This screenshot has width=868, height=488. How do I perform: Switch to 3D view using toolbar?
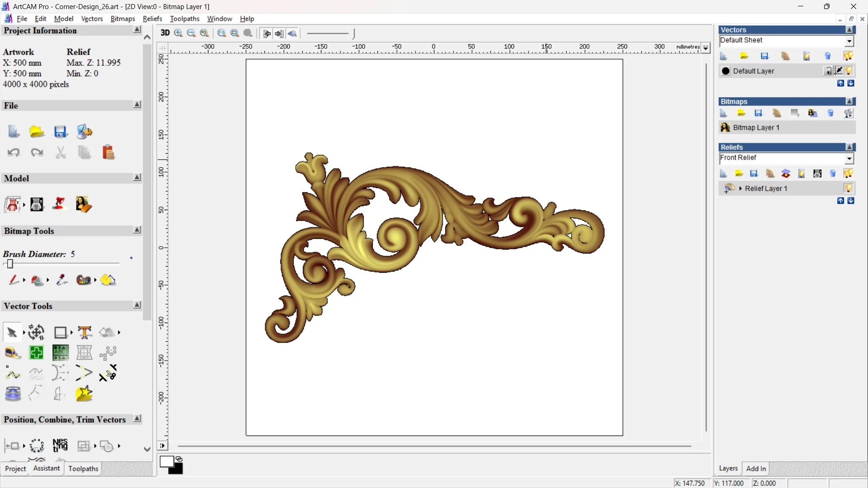coord(165,33)
